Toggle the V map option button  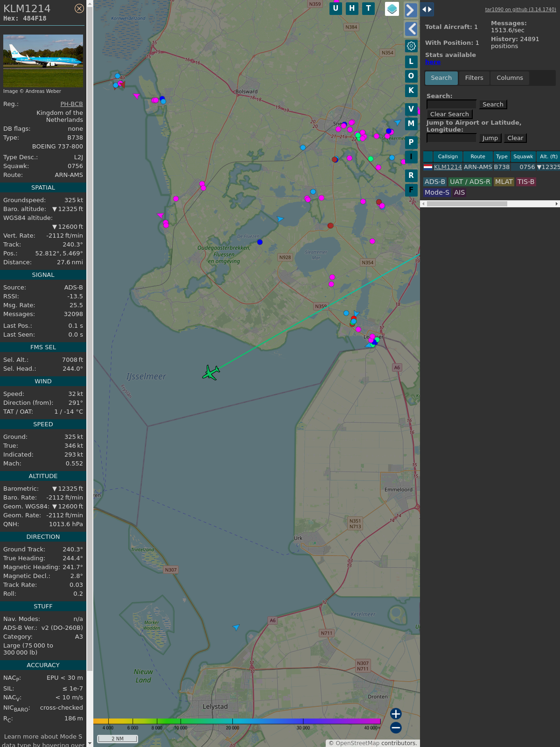[411, 109]
